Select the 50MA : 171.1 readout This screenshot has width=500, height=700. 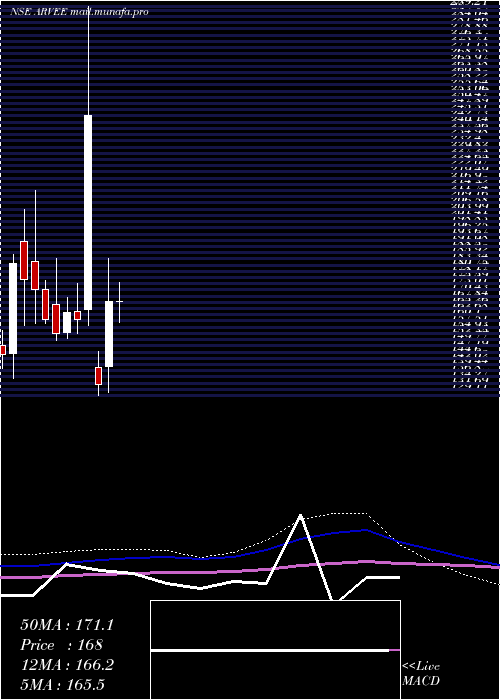[x=67, y=625]
